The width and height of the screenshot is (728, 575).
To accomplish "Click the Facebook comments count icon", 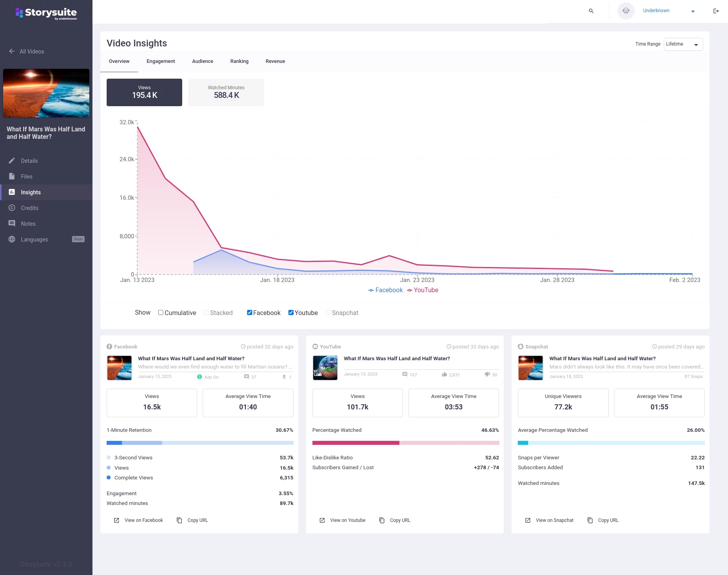I will pos(246,377).
